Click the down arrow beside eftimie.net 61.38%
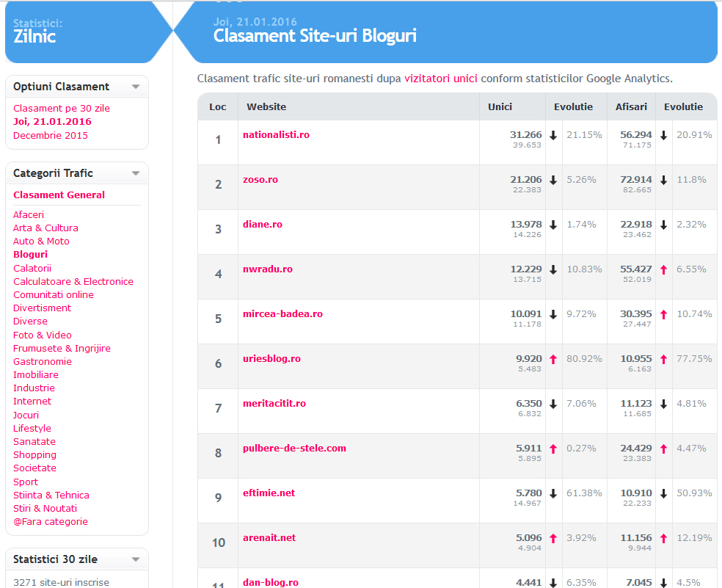Image resolution: width=722 pixels, height=588 pixels. pos(553,493)
